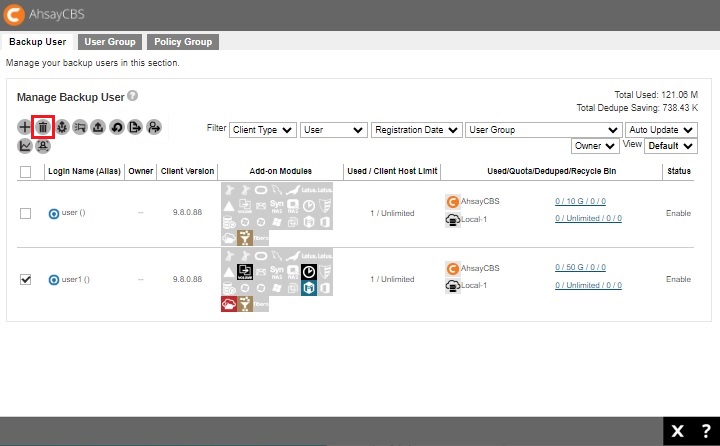Click the Status column header
This screenshot has height=446, width=720.
[679, 171]
